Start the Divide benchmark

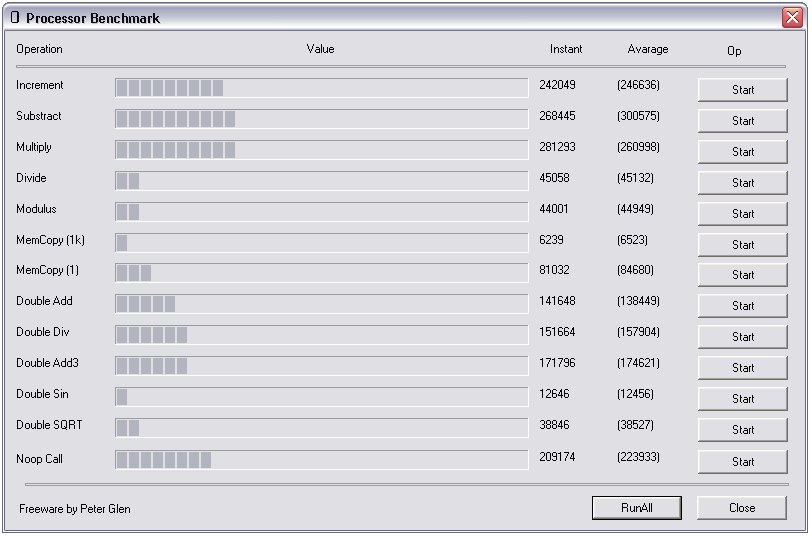point(742,183)
